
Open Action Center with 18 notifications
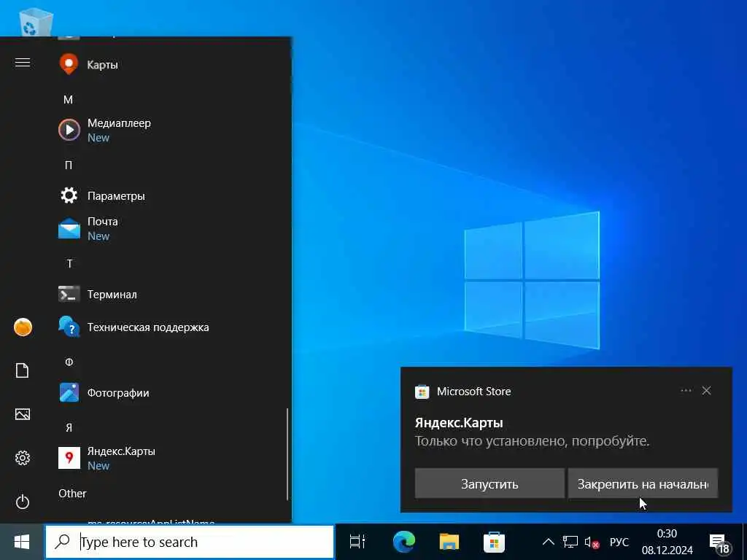click(x=719, y=542)
